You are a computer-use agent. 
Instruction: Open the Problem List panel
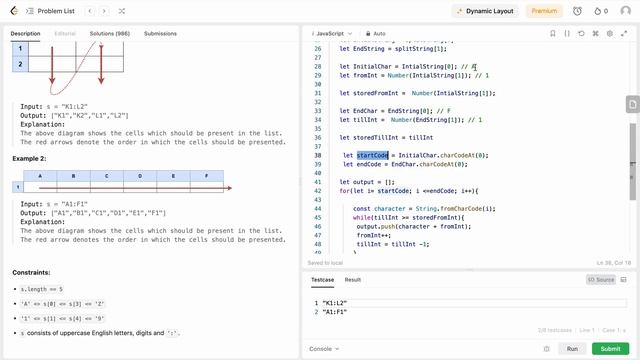click(x=51, y=11)
